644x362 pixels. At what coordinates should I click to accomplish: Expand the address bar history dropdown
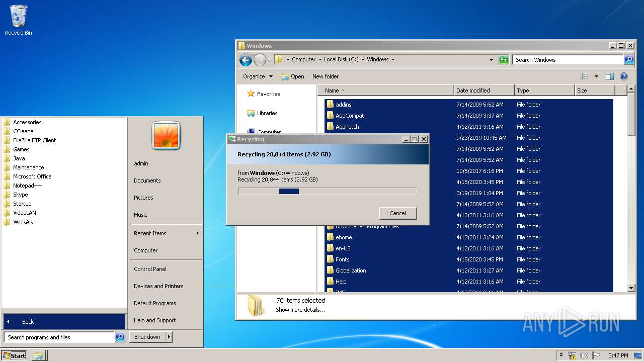492,60
